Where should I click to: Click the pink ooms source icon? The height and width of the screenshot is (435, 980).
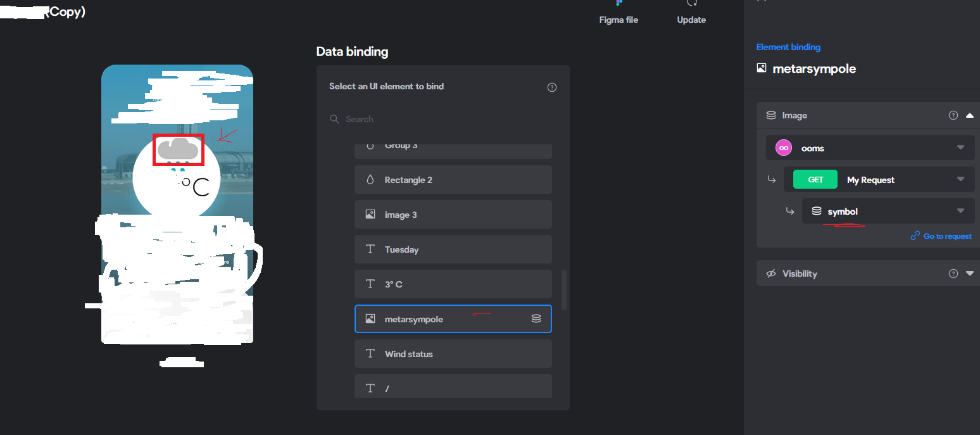784,148
